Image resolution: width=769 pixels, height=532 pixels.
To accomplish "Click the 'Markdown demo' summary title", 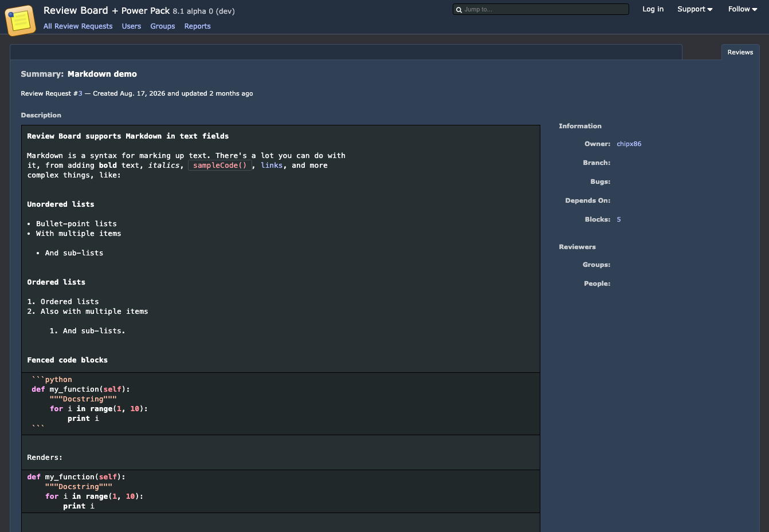I will pyautogui.click(x=102, y=74).
